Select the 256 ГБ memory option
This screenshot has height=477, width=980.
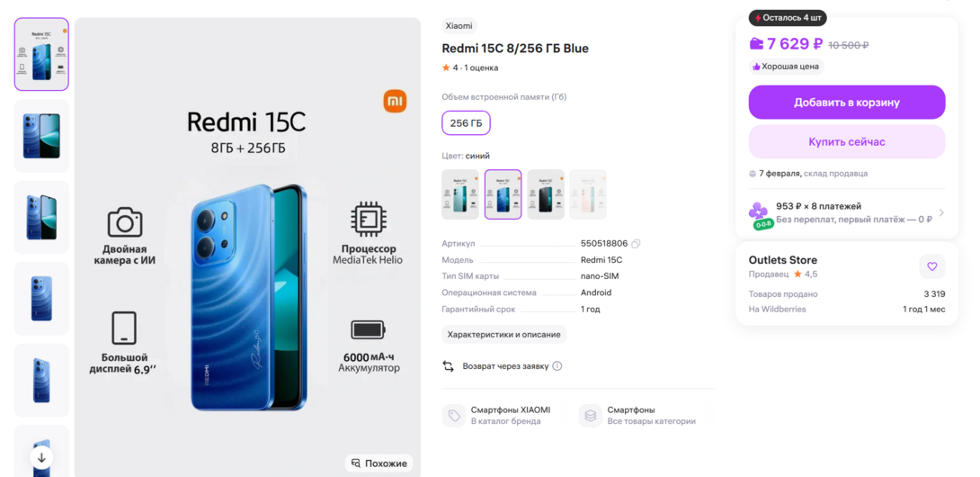[x=466, y=123]
